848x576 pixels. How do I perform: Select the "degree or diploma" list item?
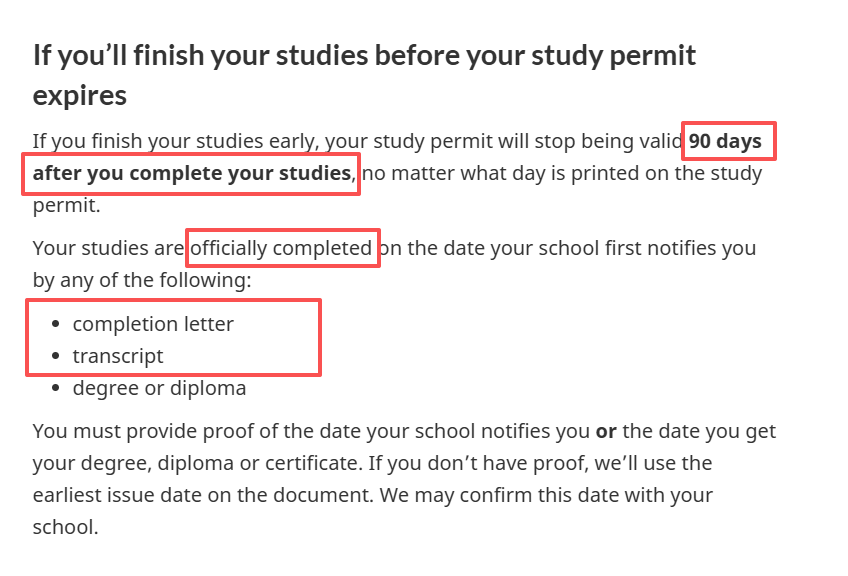[159, 388]
